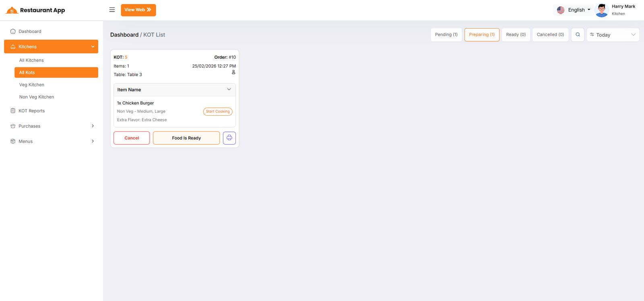Screen dimensions: 644x301
Task: Click the print KOT printer icon
Action: [229, 138]
